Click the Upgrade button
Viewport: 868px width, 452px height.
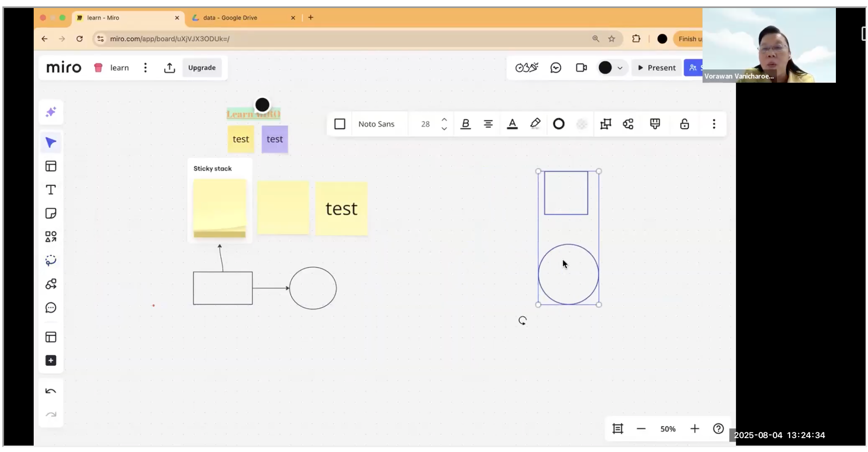coord(202,68)
